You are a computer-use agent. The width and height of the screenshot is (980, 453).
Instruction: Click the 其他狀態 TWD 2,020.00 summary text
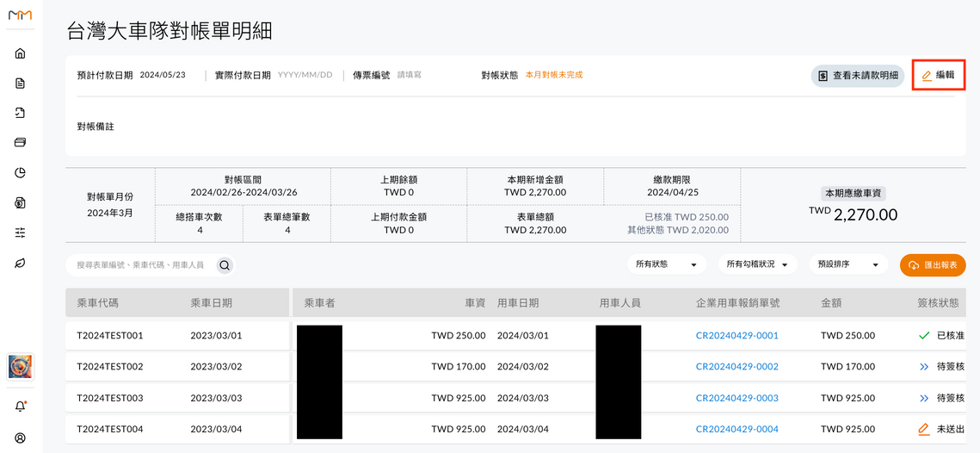[x=677, y=230]
